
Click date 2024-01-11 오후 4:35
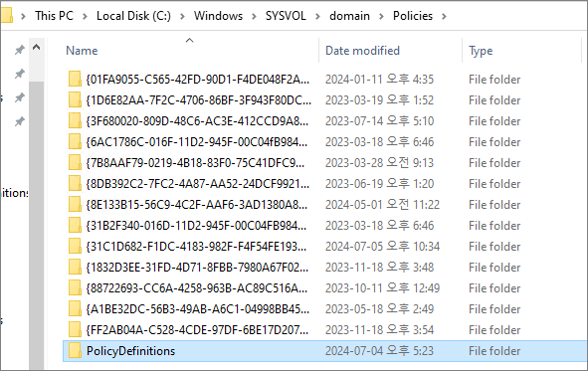point(379,80)
